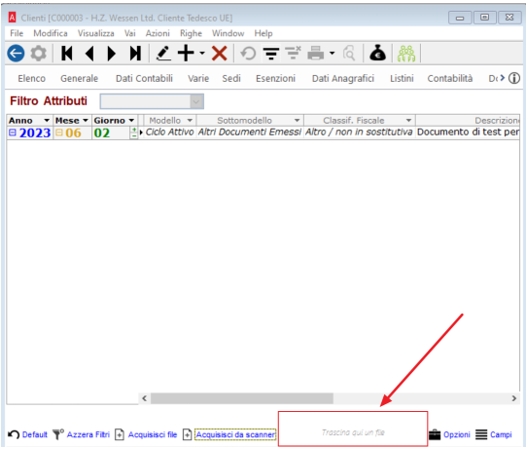The image size is (528, 451).
Task: Click the blue back arrow icon
Action: 16,53
